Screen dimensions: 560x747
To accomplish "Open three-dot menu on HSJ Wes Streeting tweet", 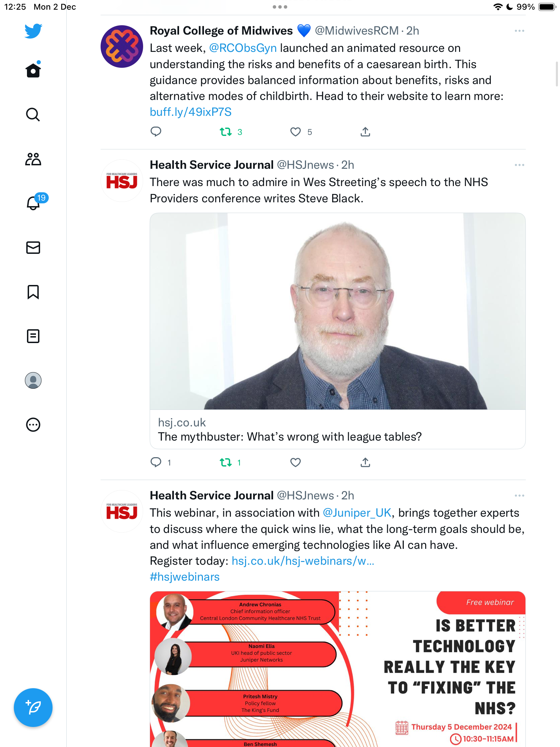I will coord(519,165).
